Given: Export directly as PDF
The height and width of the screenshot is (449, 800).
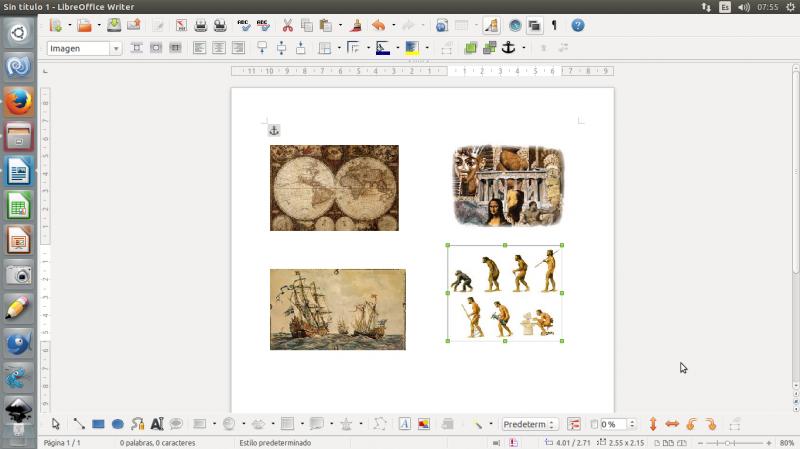Looking at the screenshot, I should [x=181, y=26].
